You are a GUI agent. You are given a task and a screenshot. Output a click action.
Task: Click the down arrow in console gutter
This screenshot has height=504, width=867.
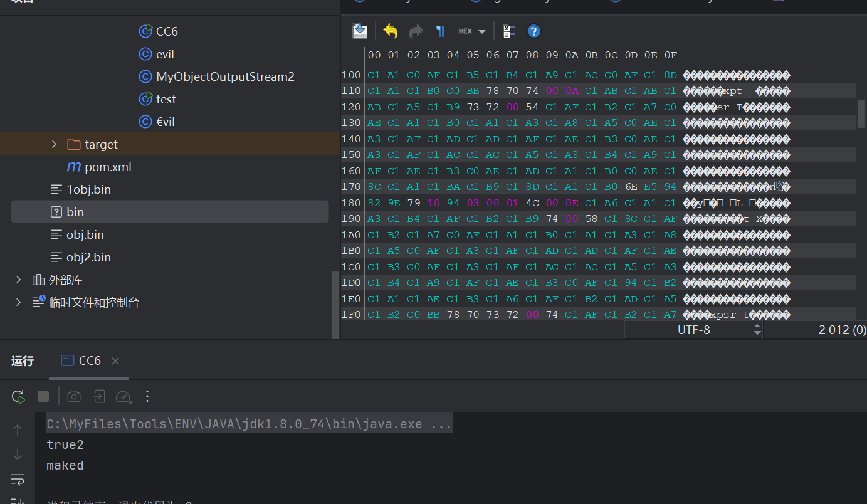(x=18, y=454)
